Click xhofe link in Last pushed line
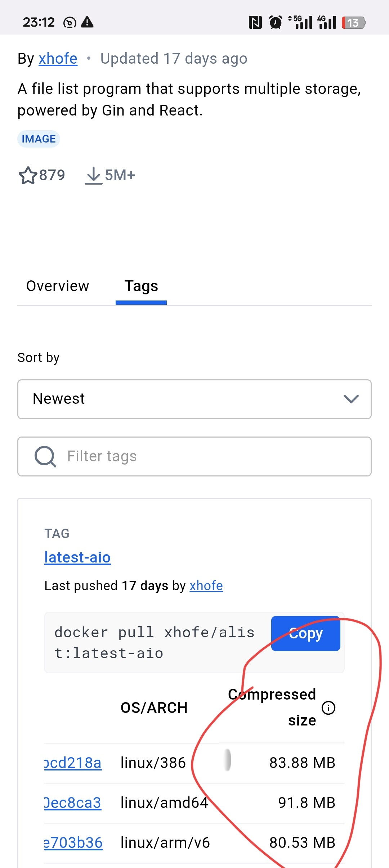 pyautogui.click(x=206, y=586)
